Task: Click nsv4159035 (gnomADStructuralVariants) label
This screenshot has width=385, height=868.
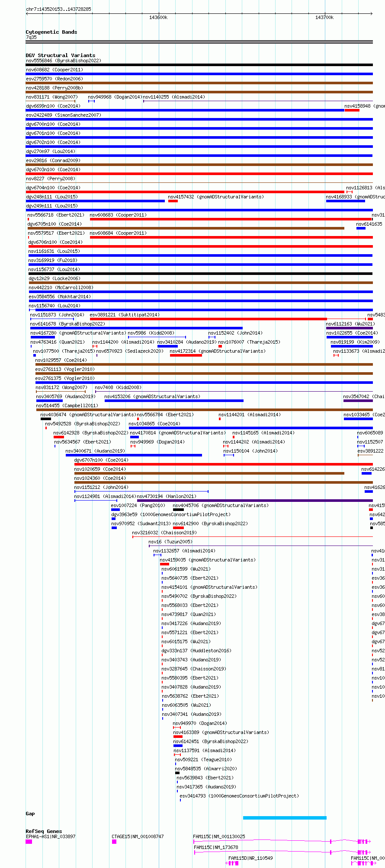Action: 208,560
